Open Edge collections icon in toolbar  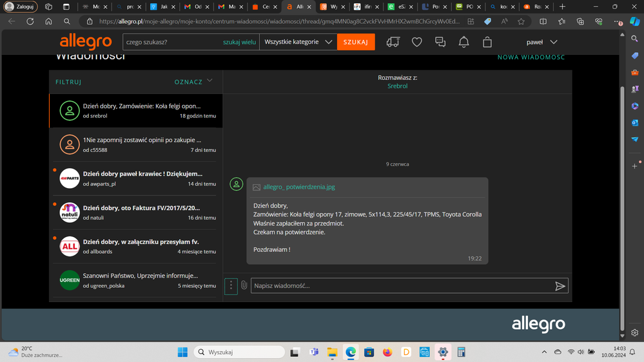[x=580, y=21]
